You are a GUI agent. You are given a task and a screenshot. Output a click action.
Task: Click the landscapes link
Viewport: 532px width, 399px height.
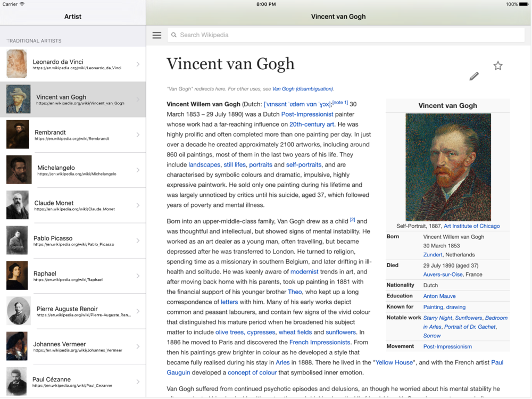pos(204,165)
